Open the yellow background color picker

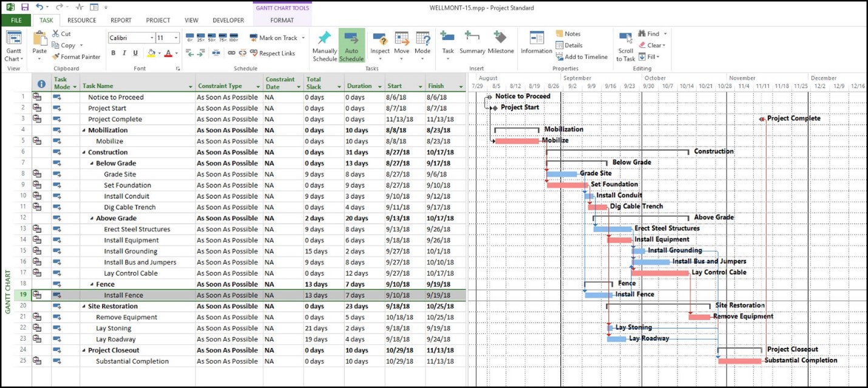(x=152, y=53)
